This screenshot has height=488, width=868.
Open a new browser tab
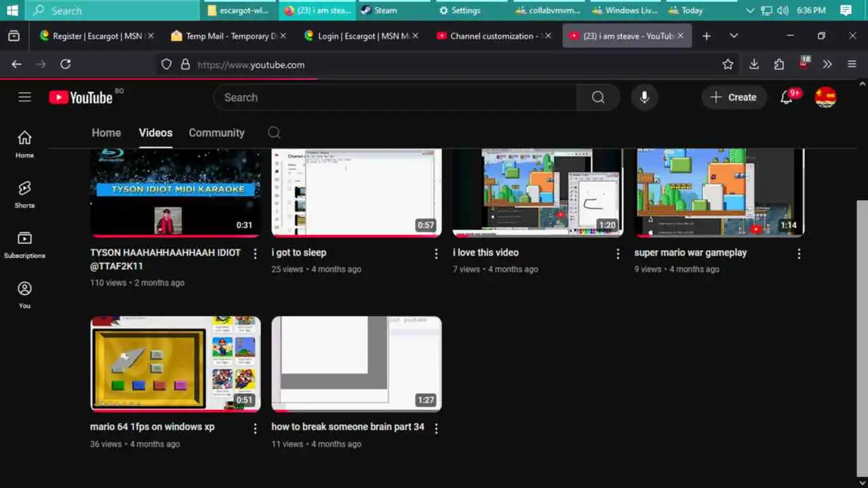[x=707, y=36]
